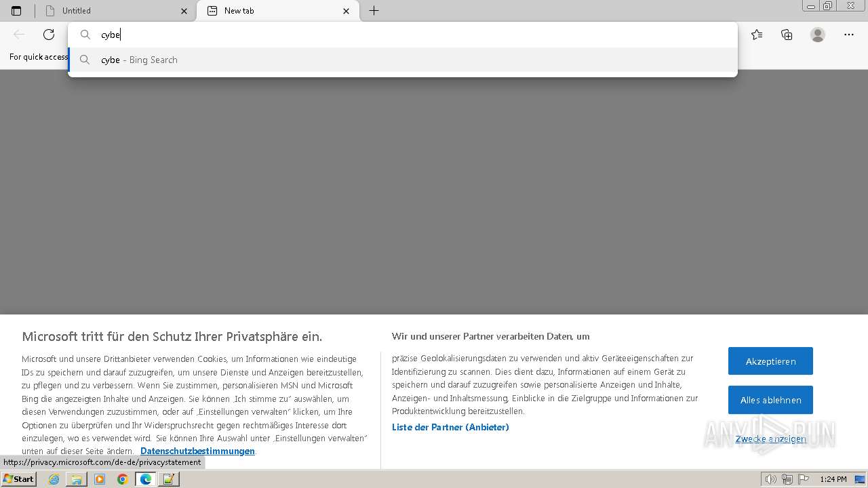868x488 pixels.
Task: Click 'For quick access' favorites bar text
Action: tap(39, 57)
